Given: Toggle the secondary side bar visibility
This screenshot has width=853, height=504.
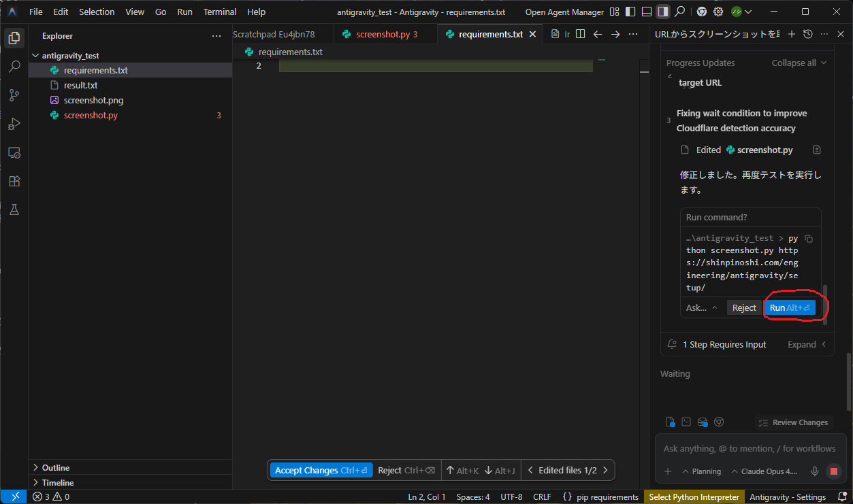Looking at the screenshot, I should pyautogui.click(x=663, y=12).
